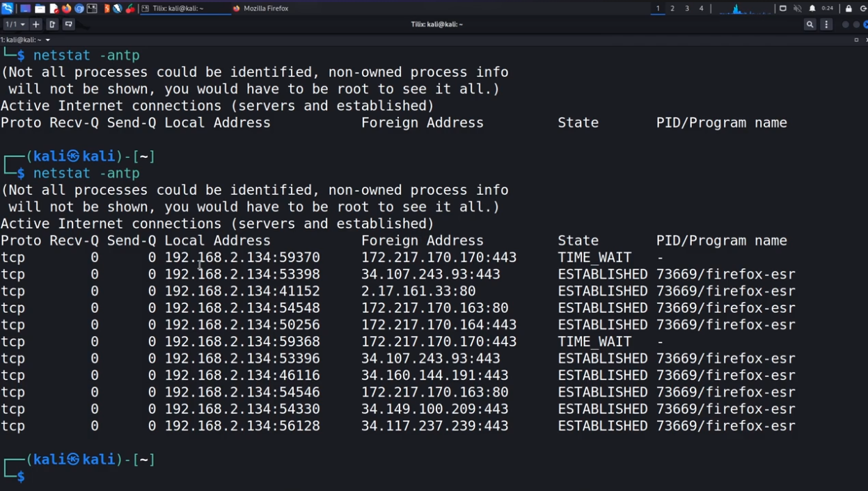Expand the 1/1 session switcher dropdown

(x=15, y=24)
